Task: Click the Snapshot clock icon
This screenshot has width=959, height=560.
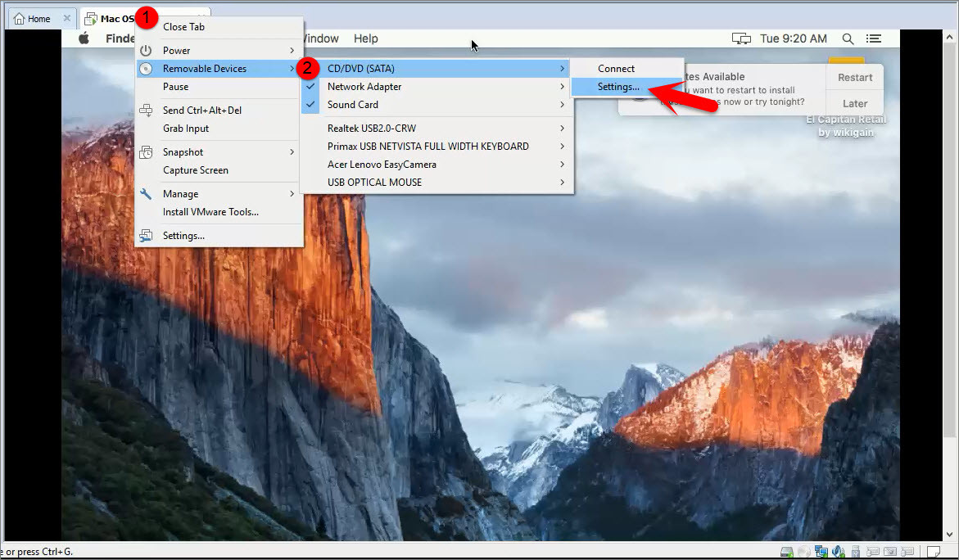Action: [x=146, y=152]
